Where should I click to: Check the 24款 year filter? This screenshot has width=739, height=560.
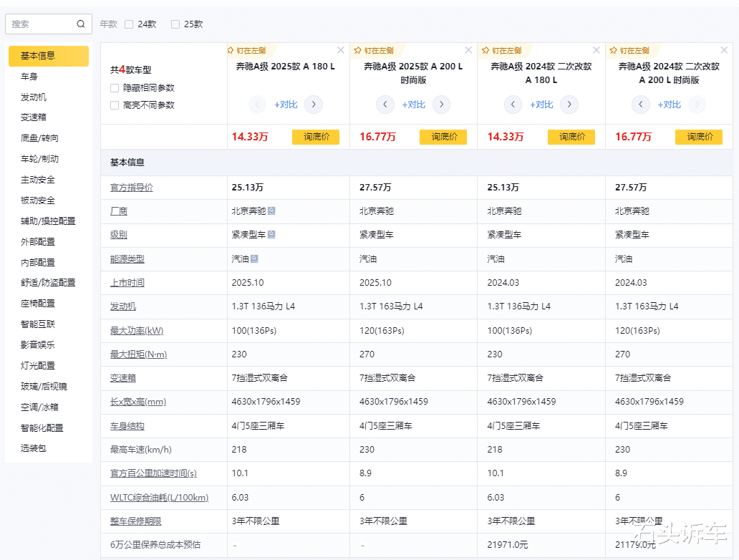[129, 24]
